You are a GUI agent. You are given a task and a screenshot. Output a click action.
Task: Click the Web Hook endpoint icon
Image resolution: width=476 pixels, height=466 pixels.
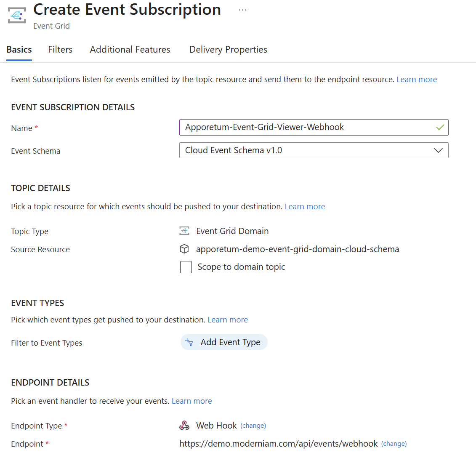pos(184,426)
